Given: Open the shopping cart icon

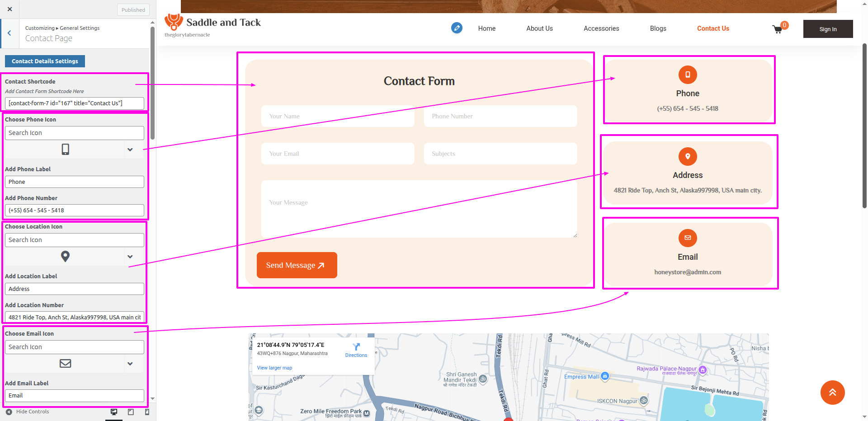Looking at the screenshot, I should tap(777, 29).
